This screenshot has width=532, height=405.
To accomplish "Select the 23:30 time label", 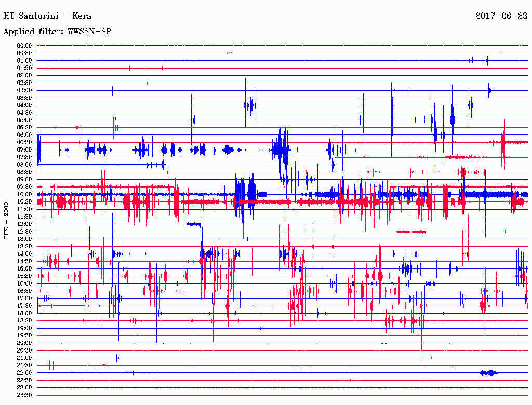I will coord(24,395).
